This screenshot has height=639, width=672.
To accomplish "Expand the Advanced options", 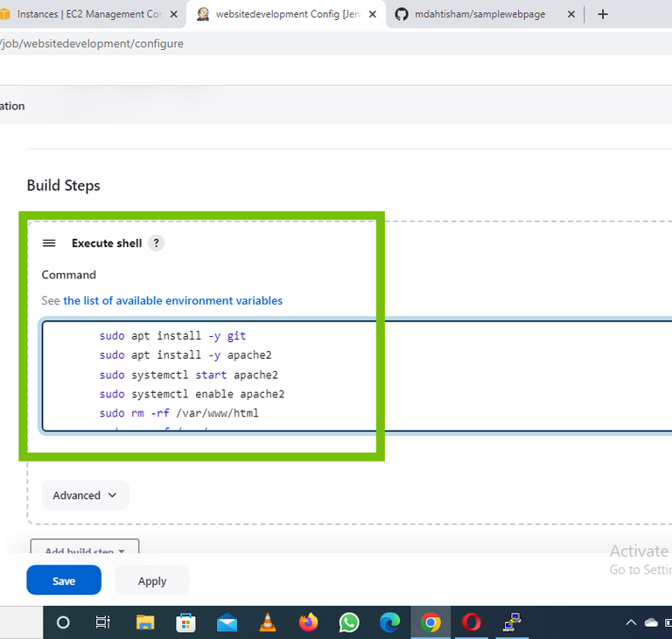I will 85,495.
